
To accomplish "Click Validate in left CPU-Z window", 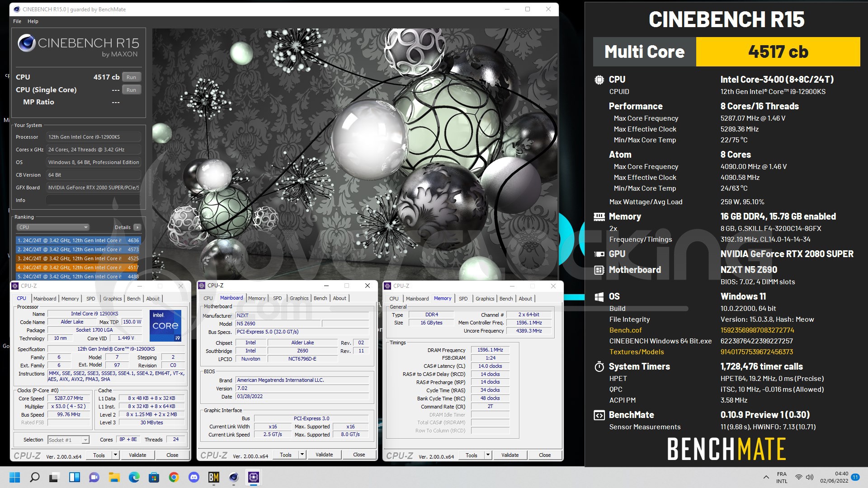I will pos(137,455).
